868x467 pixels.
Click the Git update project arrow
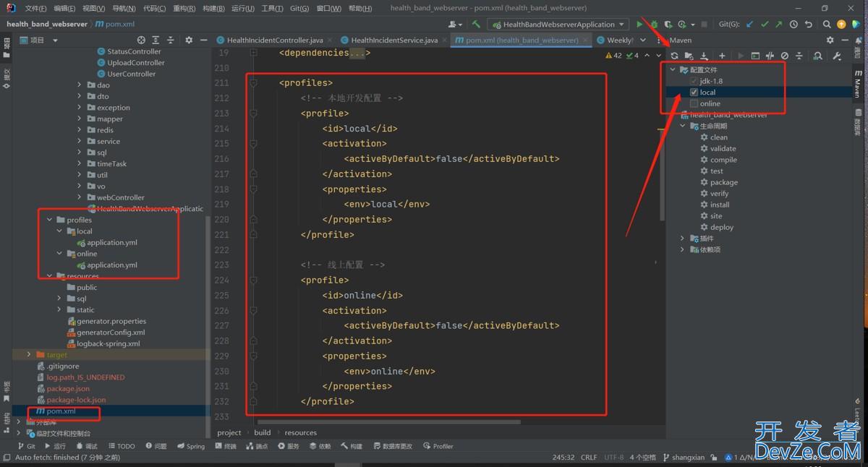749,25
